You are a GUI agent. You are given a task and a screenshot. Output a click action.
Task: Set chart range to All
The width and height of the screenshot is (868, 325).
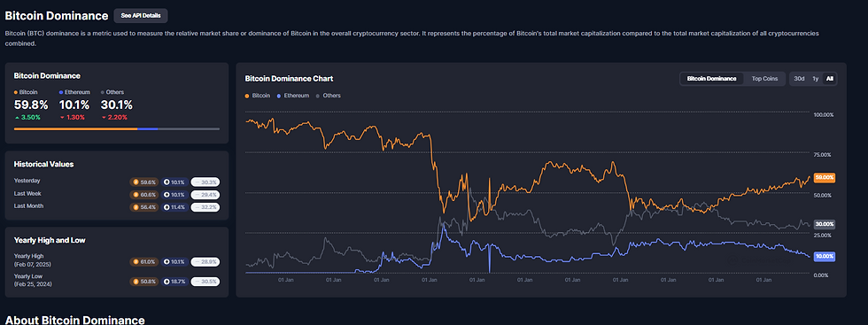(x=829, y=79)
